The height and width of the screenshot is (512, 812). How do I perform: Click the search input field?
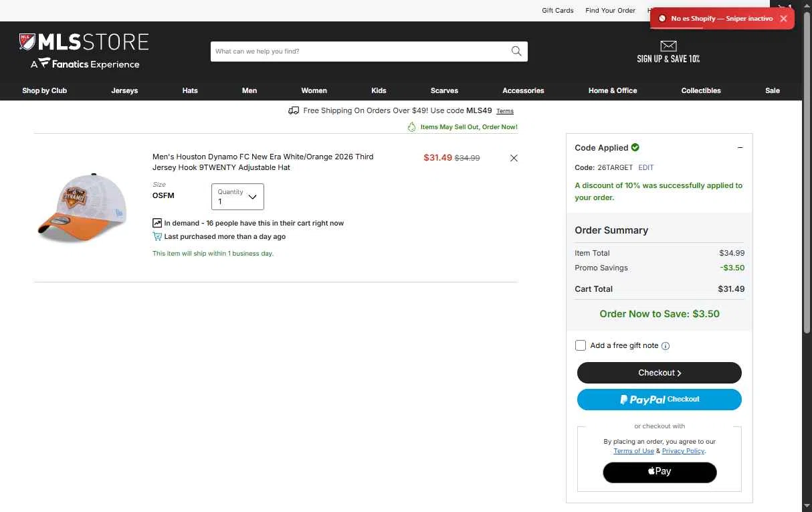(x=360, y=52)
